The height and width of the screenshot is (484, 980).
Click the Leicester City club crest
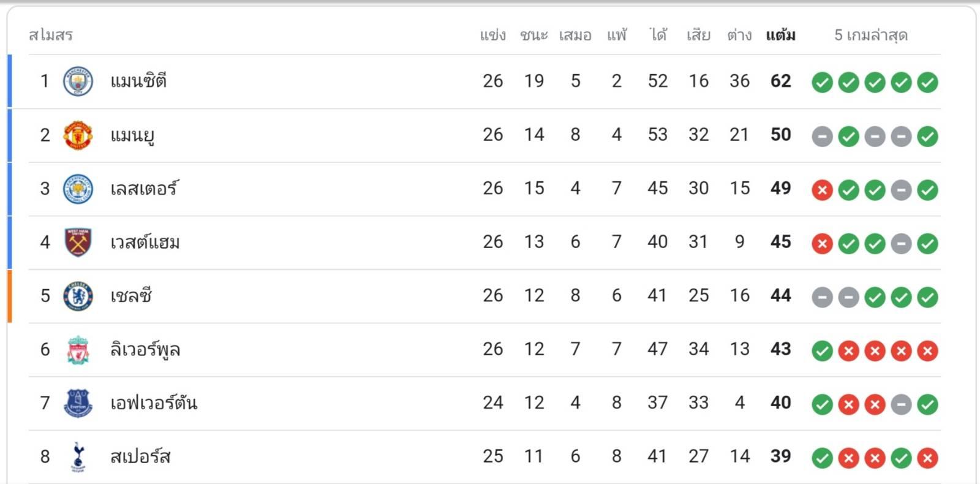coord(78,189)
